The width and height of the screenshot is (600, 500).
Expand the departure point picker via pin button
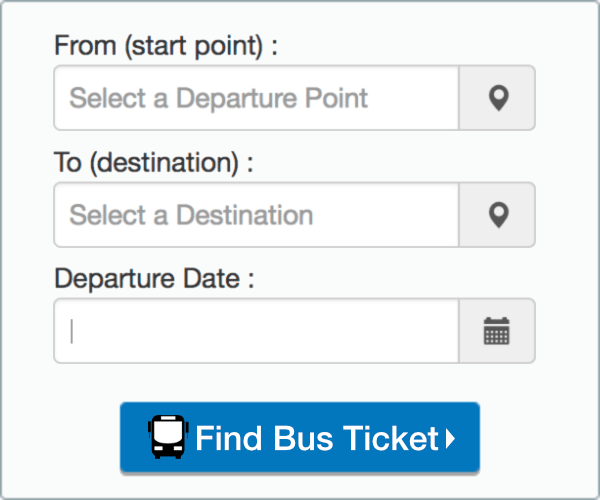[497, 98]
